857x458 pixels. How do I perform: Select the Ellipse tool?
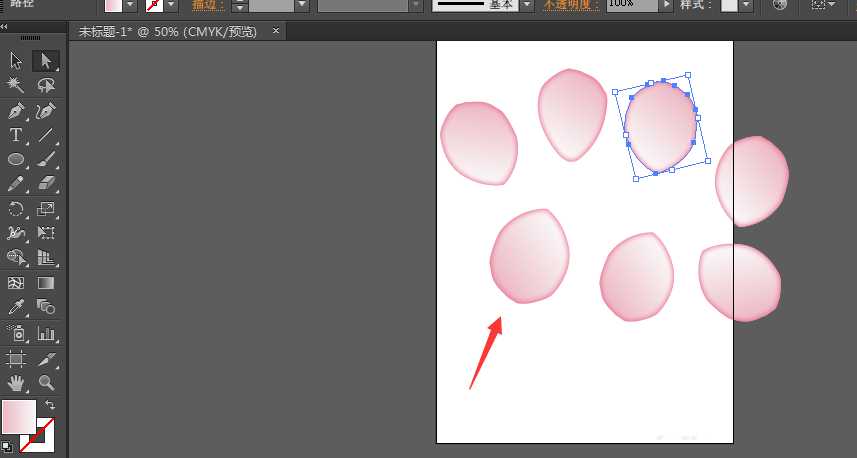[x=16, y=159]
